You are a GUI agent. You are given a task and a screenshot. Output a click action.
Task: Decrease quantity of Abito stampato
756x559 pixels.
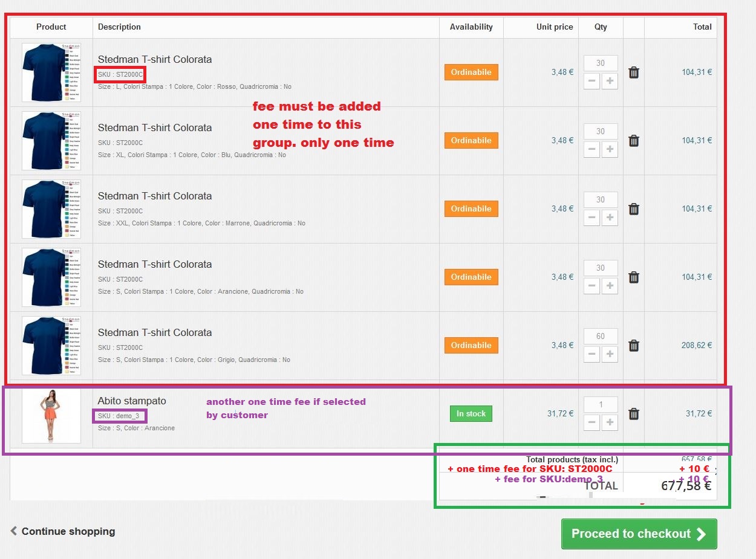coord(592,422)
